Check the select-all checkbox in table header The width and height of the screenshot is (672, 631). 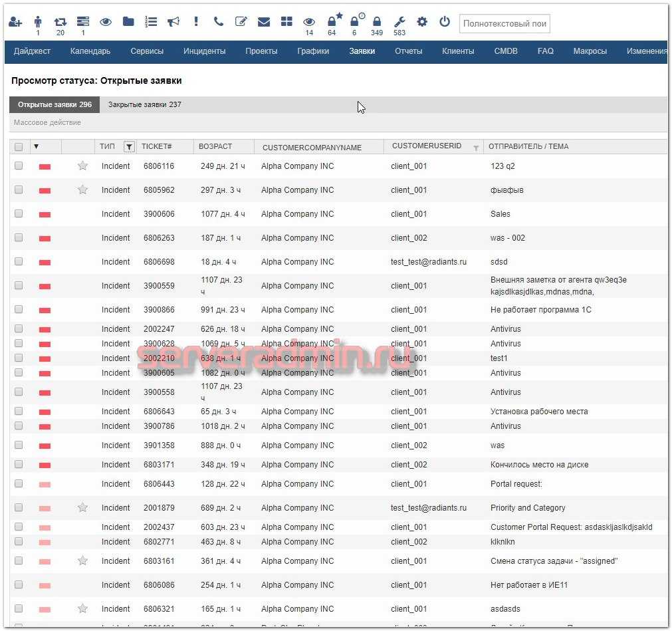pos(19,147)
